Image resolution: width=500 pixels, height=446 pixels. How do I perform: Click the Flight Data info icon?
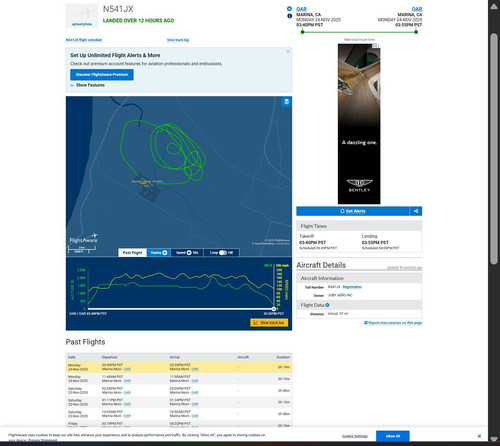tap(327, 305)
